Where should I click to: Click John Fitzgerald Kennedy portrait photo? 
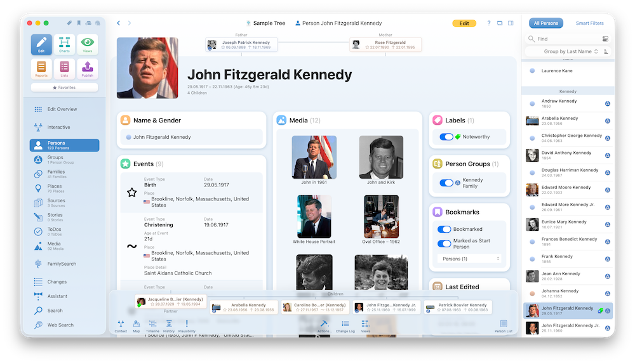click(x=147, y=68)
